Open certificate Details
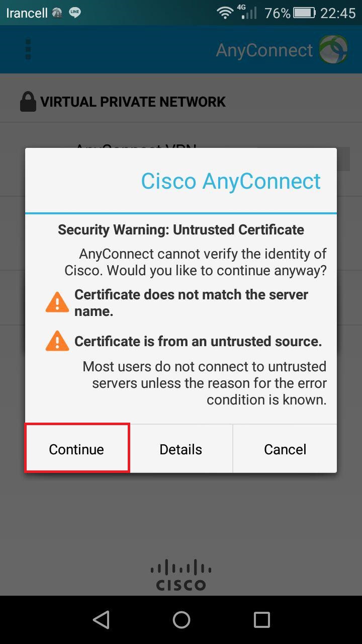Viewport: 362px width, 644px height. [181, 449]
